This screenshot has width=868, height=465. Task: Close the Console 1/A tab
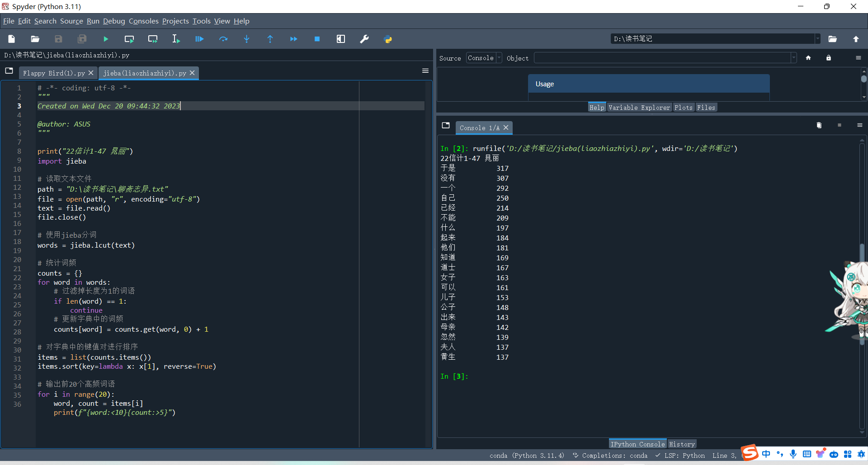[506, 128]
